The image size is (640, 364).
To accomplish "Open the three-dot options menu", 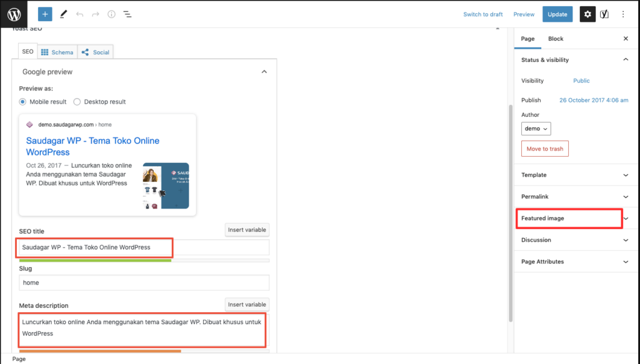I will 623,14.
